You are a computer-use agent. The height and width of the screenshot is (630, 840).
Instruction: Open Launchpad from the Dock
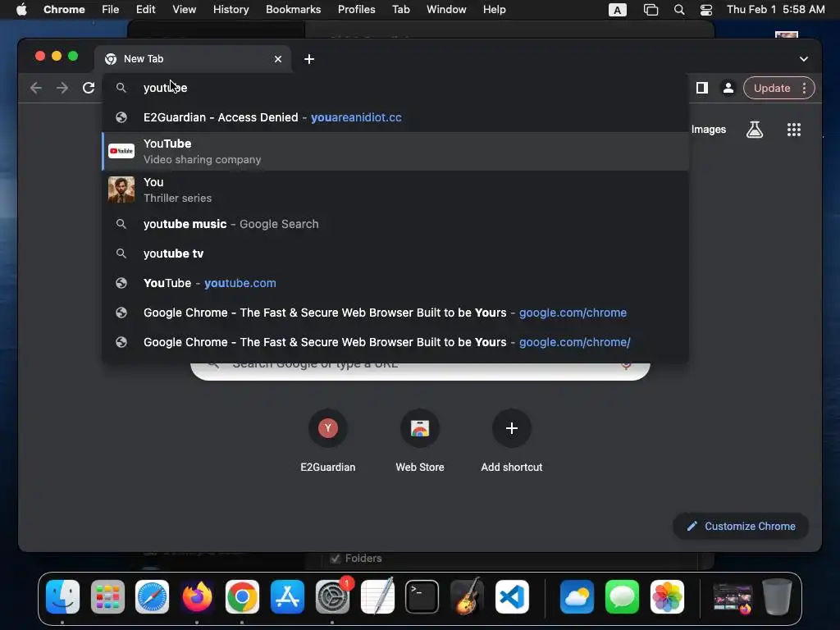(107, 597)
